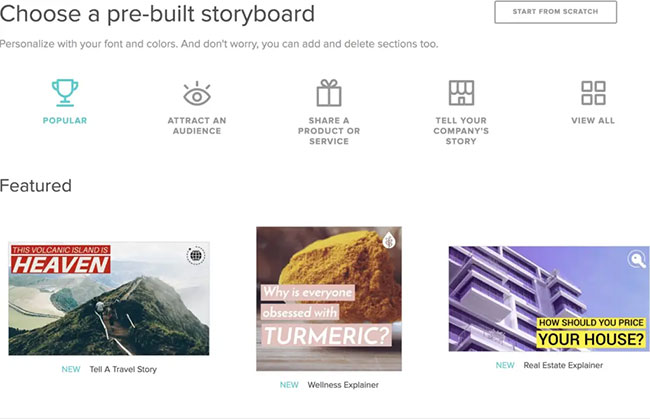Click the leaf logo on turmeric thumbnail

tap(387, 241)
